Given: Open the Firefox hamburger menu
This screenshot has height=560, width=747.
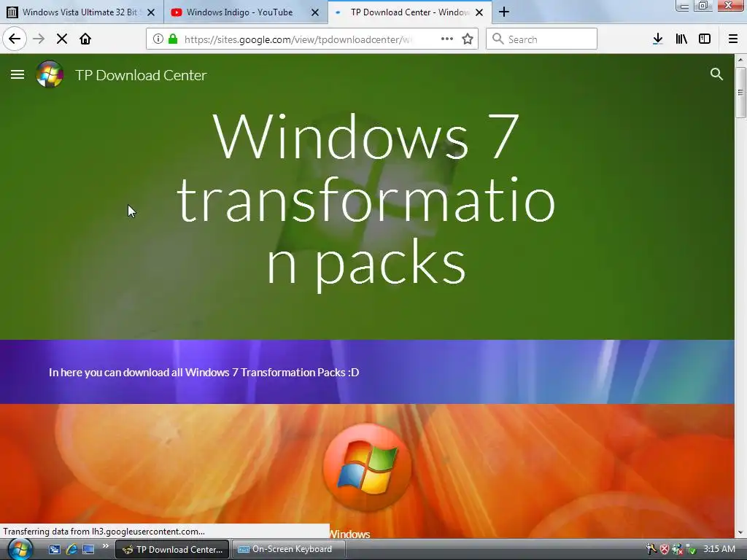Looking at the screenshot, I should (x=733, y=39).
